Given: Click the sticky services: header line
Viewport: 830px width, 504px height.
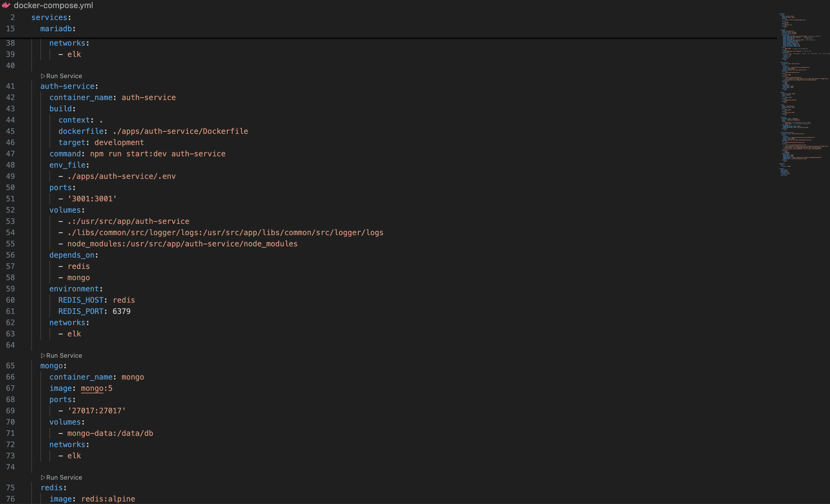Looking at the screenshot, I should [x=51, y=18].
